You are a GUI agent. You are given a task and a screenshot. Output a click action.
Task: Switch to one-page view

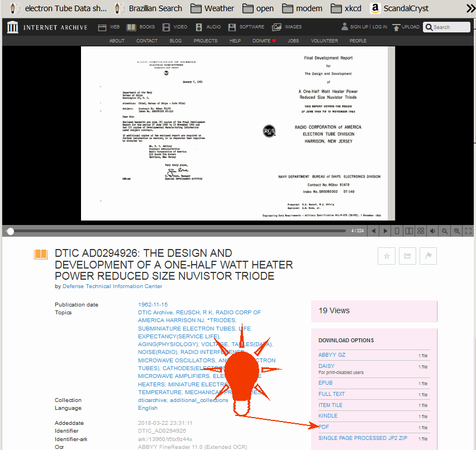click(x=397, y=231)
